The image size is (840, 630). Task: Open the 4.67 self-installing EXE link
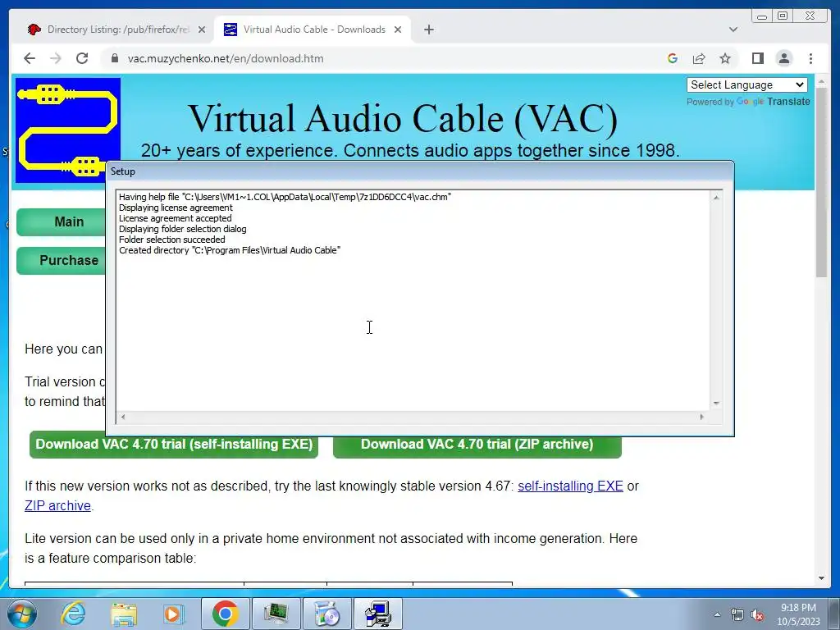point(570,486)
